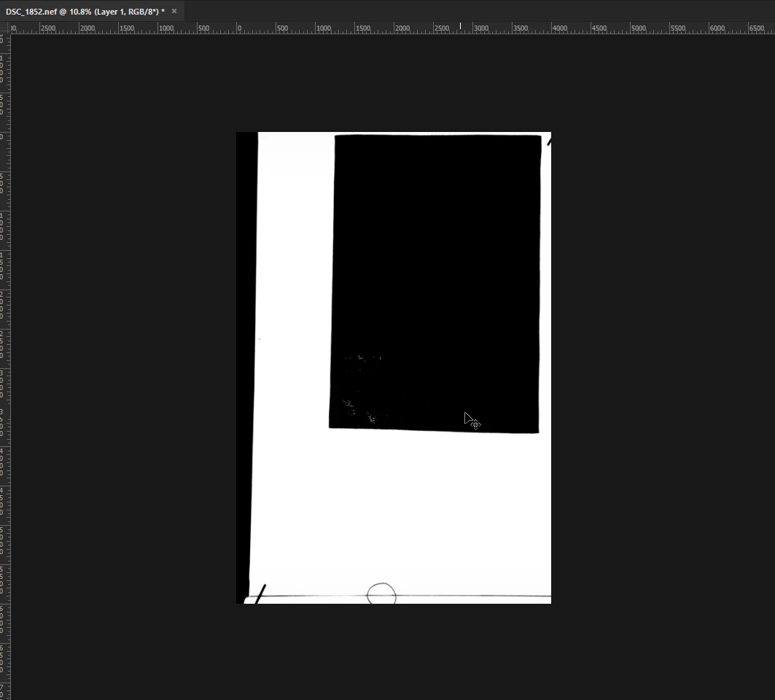Close the DSC_1852.nef document tab
Screen dimensions: 775x700
coord(174,11)
